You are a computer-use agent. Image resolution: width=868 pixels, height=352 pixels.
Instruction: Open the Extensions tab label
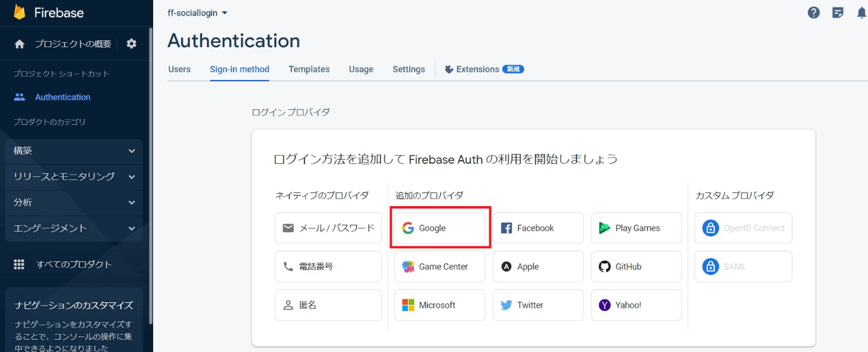[477, 70]
